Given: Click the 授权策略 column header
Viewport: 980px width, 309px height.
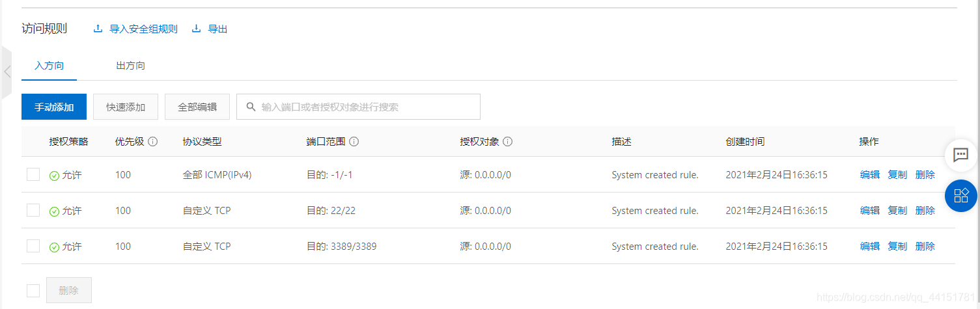Looking at the screenshot, I should (68, 142).
